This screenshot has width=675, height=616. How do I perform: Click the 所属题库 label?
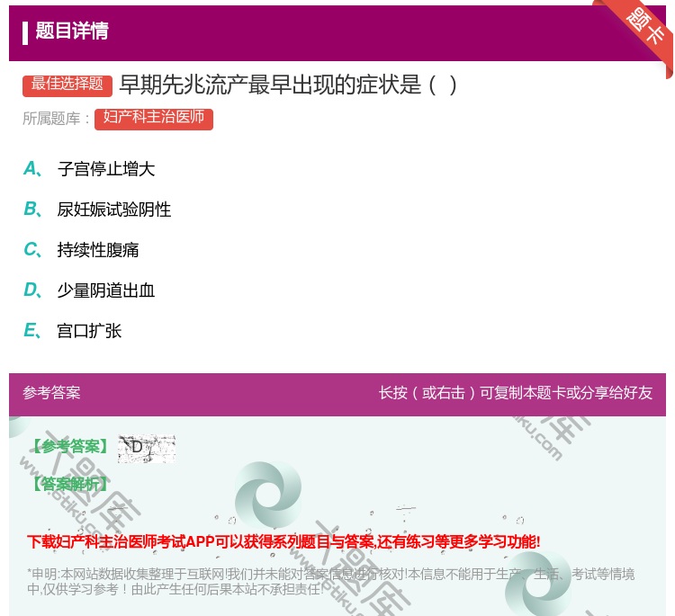tap(56, 119)
